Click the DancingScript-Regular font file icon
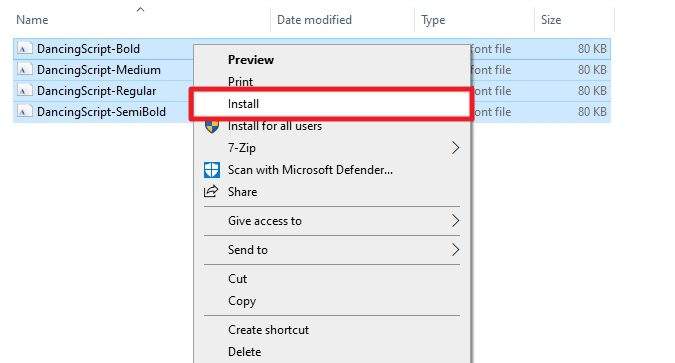Image resolution: width=675 pixels, height=363 pixels. (x=25, y=91)
